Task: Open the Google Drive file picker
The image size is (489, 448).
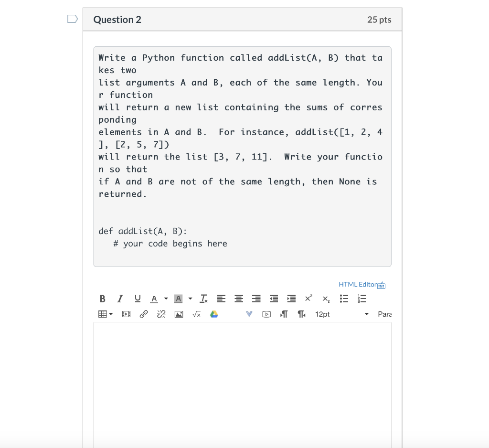Action: pyautogui.click(x=213, y=314)
